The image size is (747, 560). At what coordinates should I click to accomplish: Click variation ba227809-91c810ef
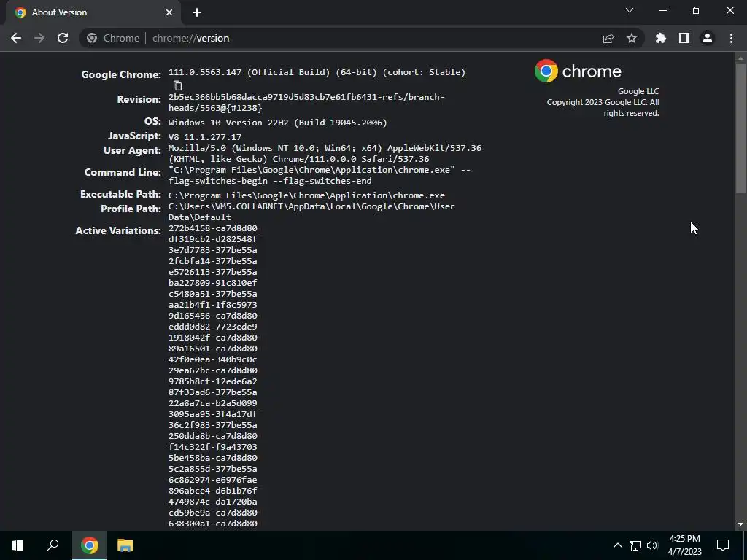click(212, 283)
